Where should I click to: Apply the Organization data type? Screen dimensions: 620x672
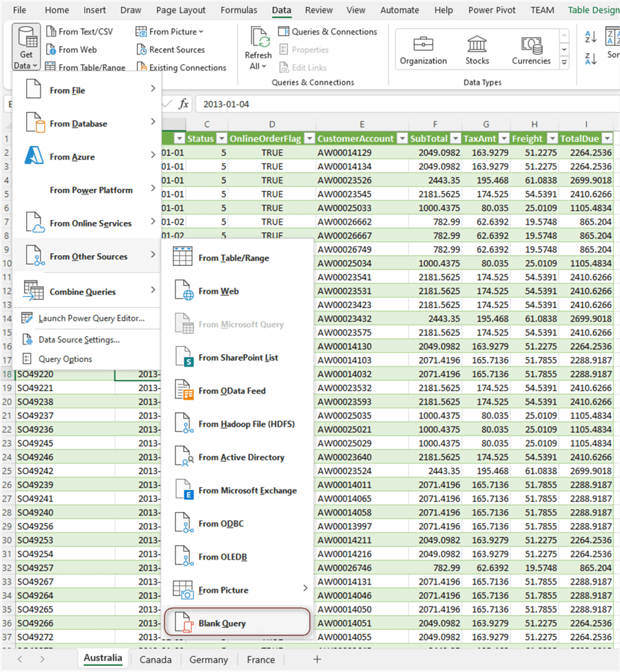coord(424,48)
